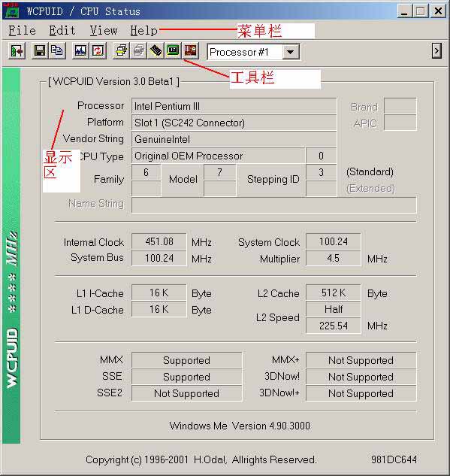The image size is (450, 476).
Task: Click the WCPUID title bar application icon
Action: (11, 11)
